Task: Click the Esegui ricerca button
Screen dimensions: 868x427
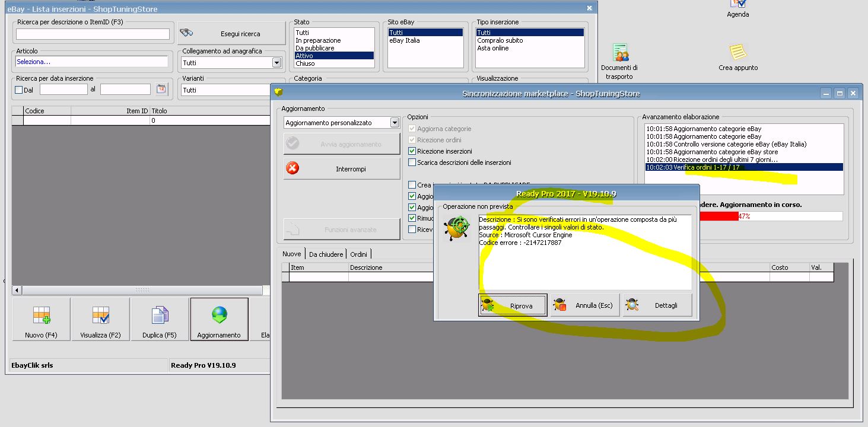Action: tap(231, 33)
